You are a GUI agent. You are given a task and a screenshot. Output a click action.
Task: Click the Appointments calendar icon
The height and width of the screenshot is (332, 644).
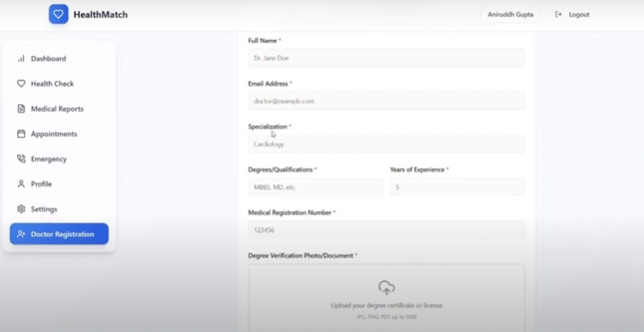tap(21, 134)
